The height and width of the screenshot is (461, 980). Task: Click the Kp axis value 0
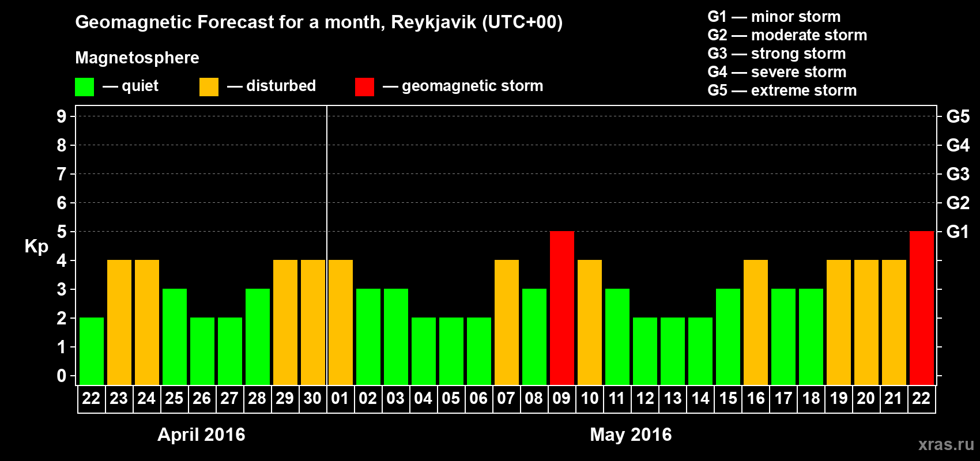[x=62, y=376]
